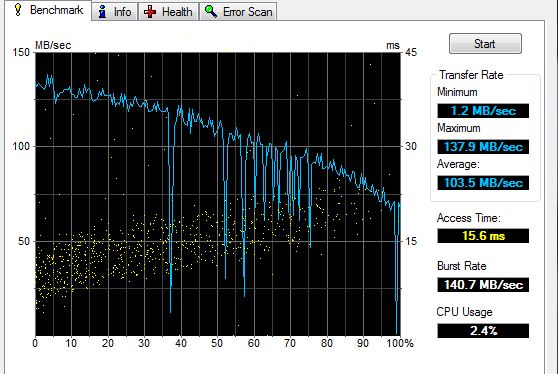Click the magnifier Error Scan icon
The width and height of the screenshot is (558, 374).
click(x=211, y=12)
